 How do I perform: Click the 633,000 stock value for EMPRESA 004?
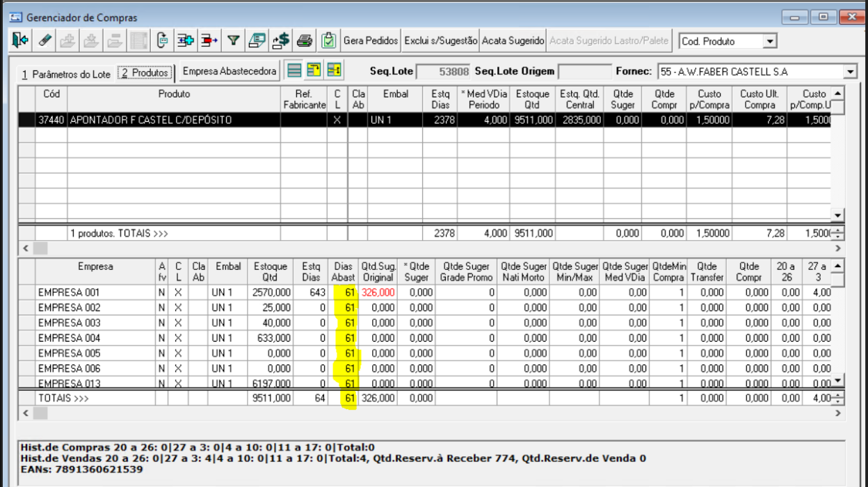coord(269,338)
